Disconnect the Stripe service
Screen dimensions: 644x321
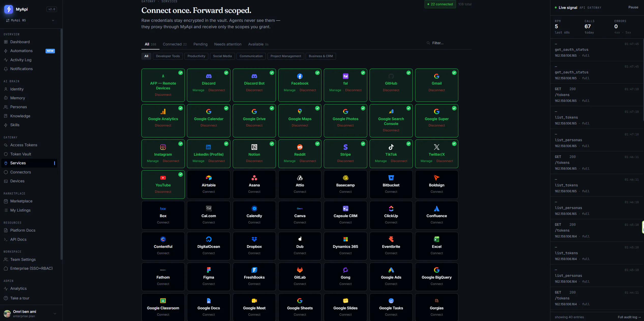(x=345, y=161)
